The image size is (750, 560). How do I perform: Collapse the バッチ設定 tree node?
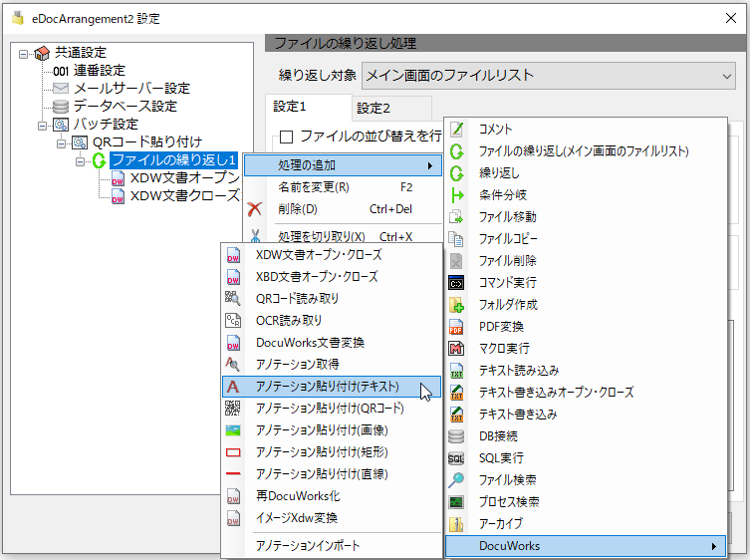click(42, 126)
